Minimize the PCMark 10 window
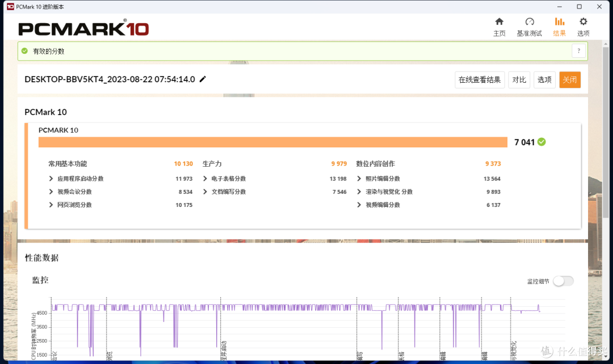The image size is (613, 364). pos(560,7)
